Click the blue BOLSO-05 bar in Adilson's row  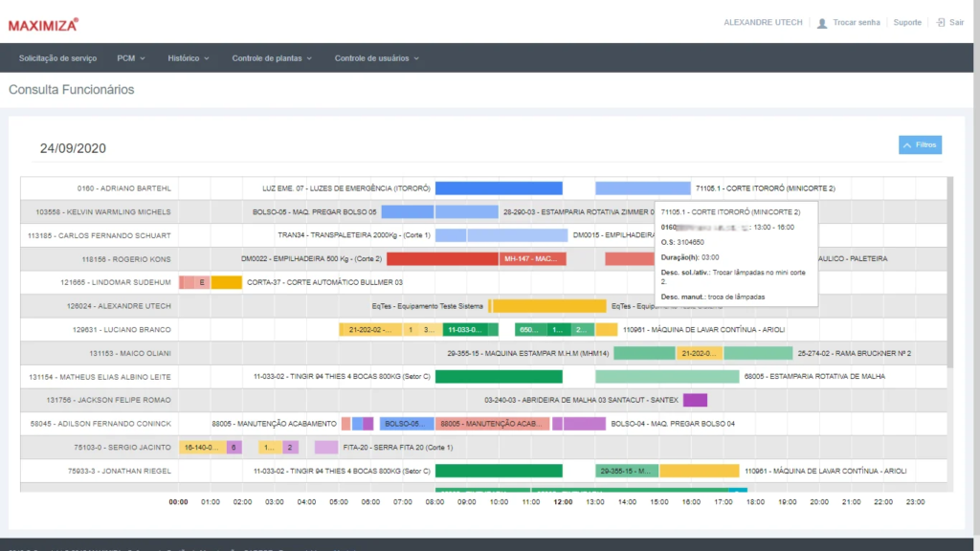407,424
